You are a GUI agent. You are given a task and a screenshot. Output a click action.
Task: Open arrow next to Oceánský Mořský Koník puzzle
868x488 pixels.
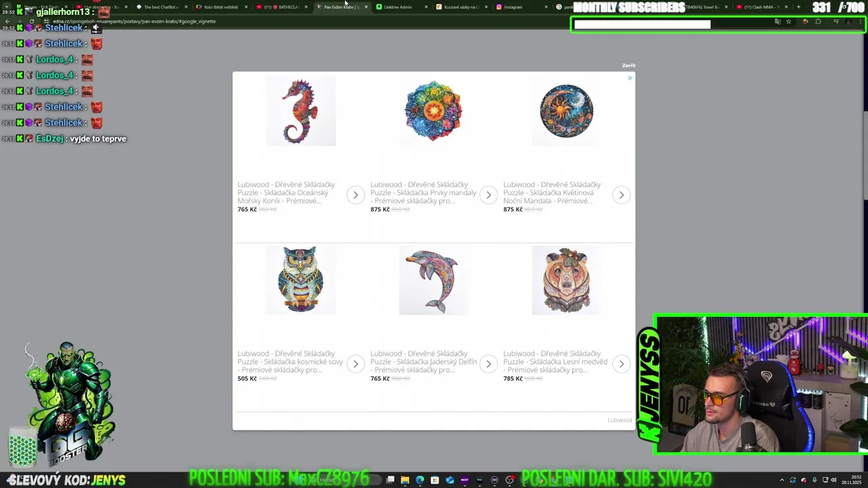pos(355,195)
